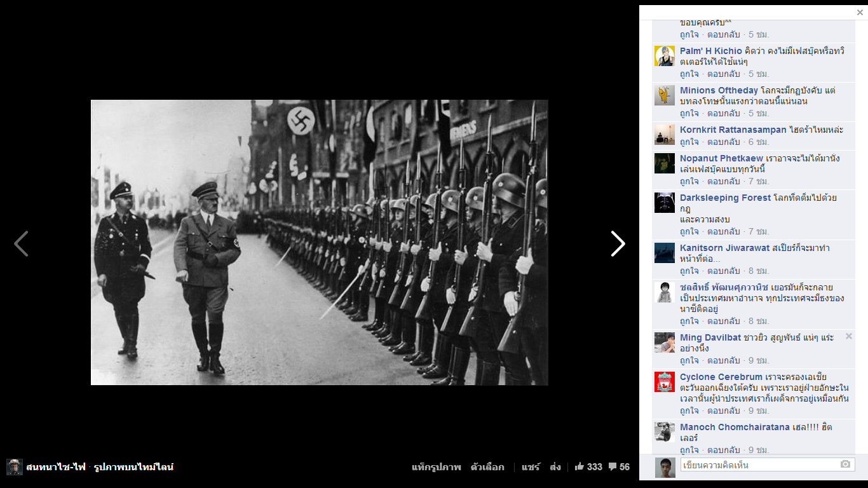This screenshot has width=868, height=488.
Task: Focus the เขียนความคิดเห็น comment box
Action: (768, 465)
